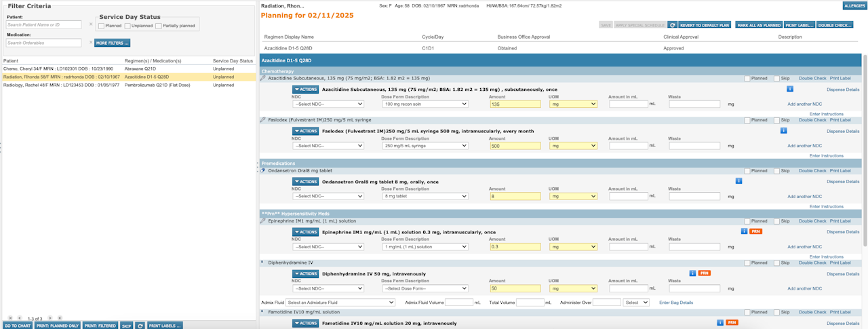Open the Actions menu for Diphenhydramine
868x329 pixels.
pyautogui.click(x=306, y=274)
